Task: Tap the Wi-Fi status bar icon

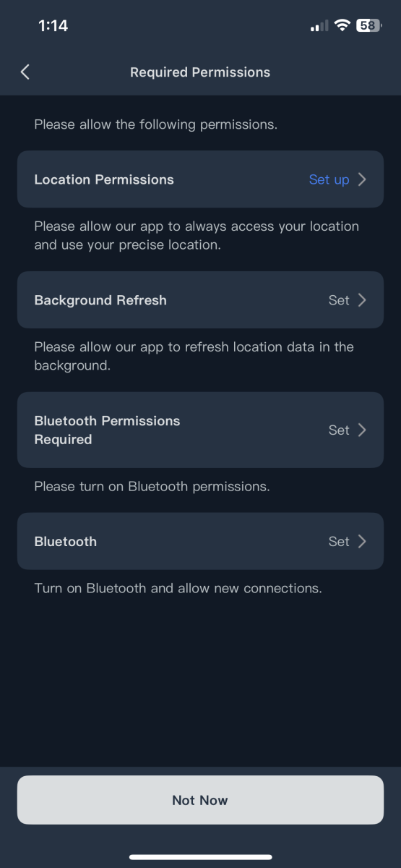Action: [342, 25]
